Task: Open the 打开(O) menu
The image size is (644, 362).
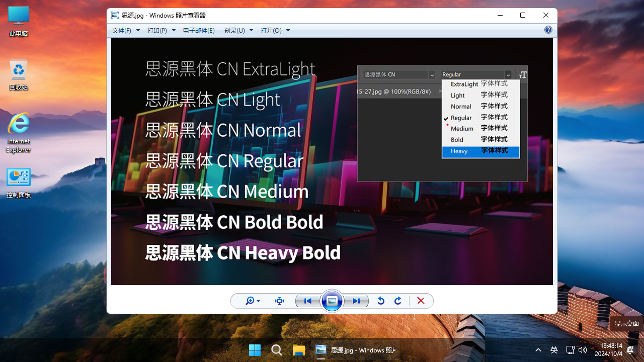Action: [275, 30]
